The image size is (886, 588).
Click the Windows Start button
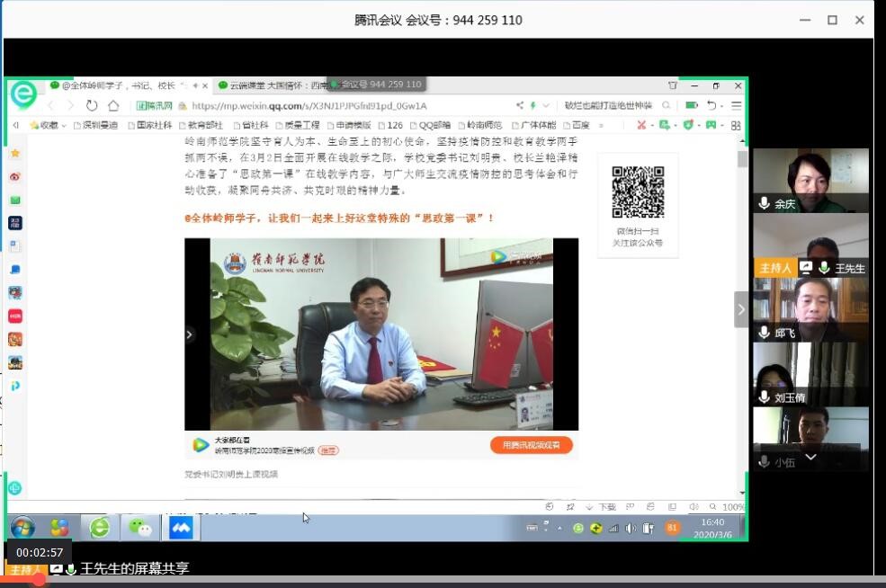click(x=22, y=528)
